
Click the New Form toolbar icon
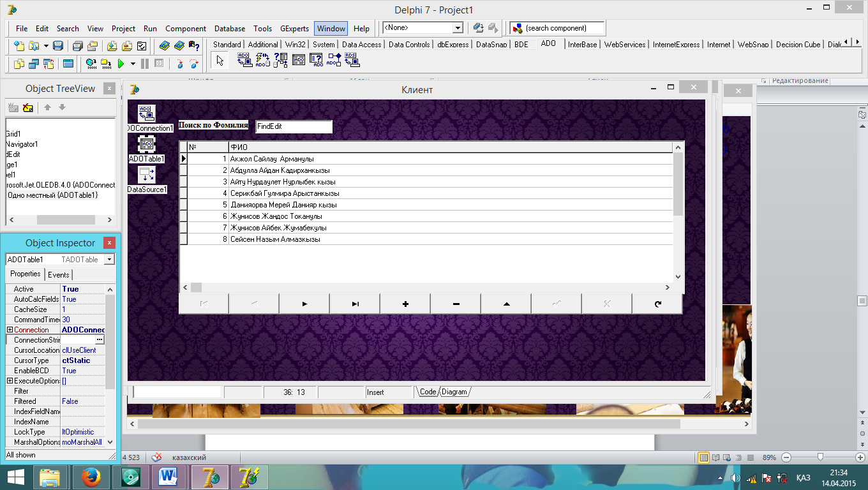point(68,63)
